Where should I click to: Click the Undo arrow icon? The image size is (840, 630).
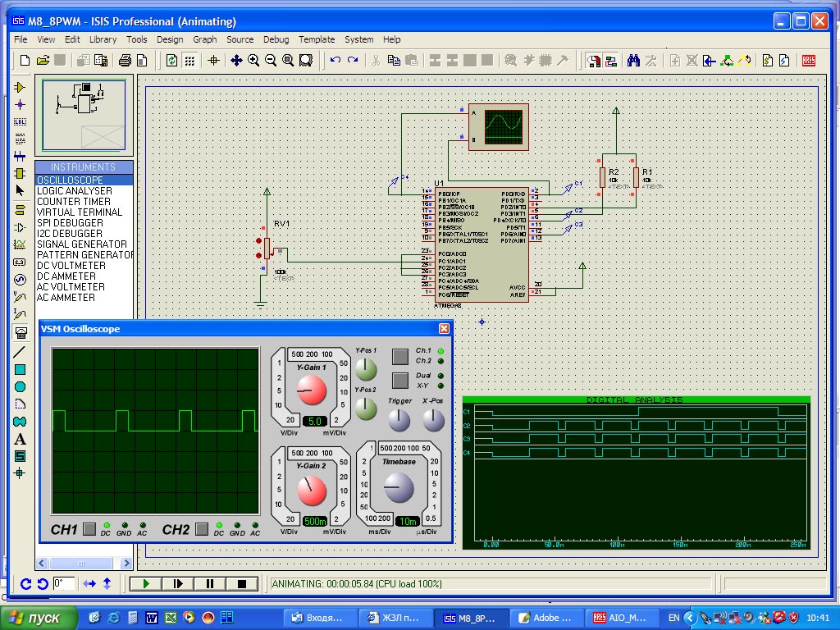tap(335, 60)
